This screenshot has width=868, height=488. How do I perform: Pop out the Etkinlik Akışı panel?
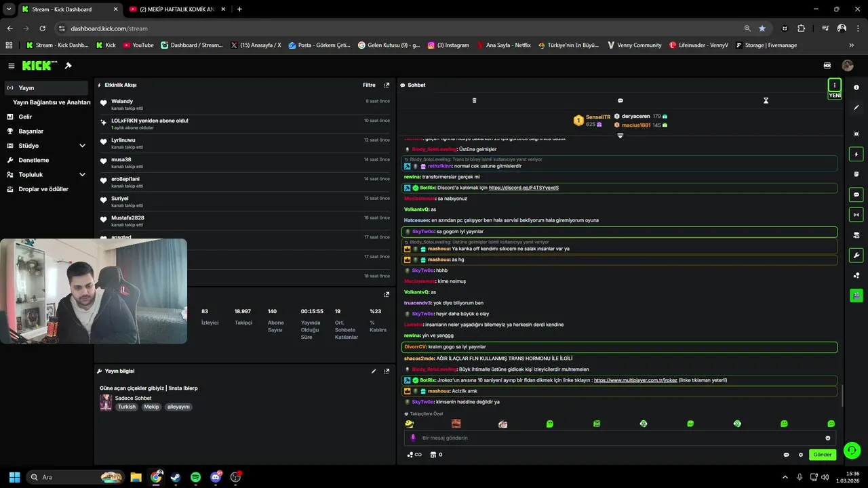[387, 85]
